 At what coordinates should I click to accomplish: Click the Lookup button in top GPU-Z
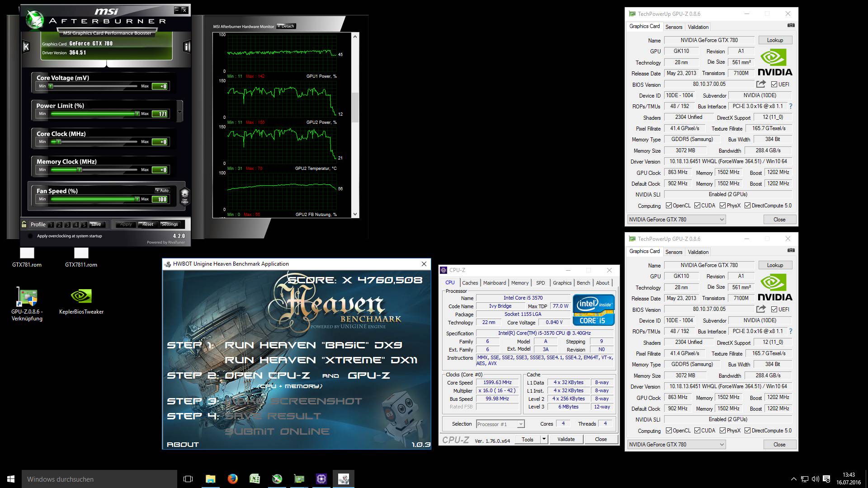[775, 40]
